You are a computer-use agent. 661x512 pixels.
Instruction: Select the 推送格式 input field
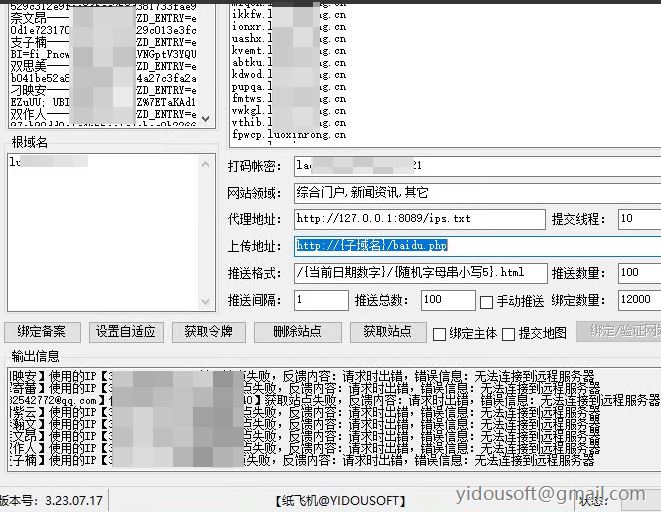click(420, 273)
